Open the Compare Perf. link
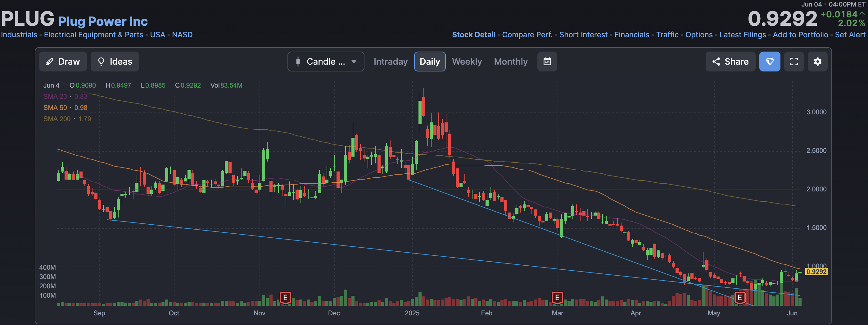868x325 pixels. 527,35
